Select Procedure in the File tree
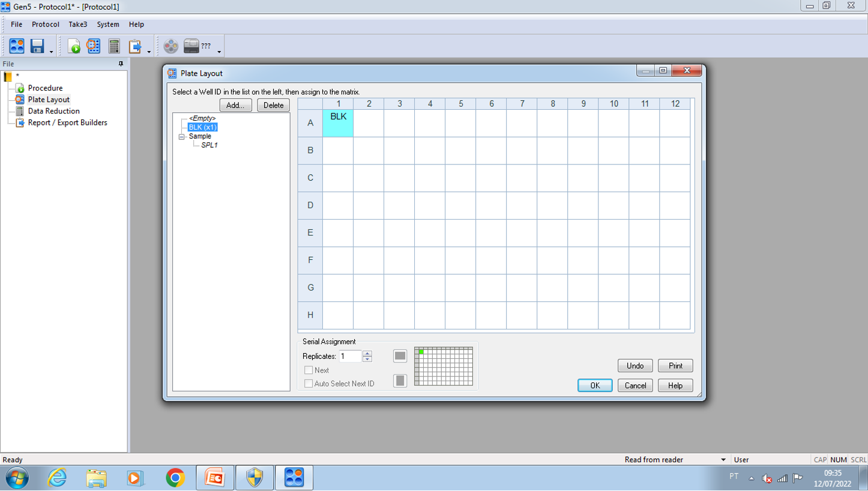868x491 pixels. pyautogui.click(x=45, y=88)
